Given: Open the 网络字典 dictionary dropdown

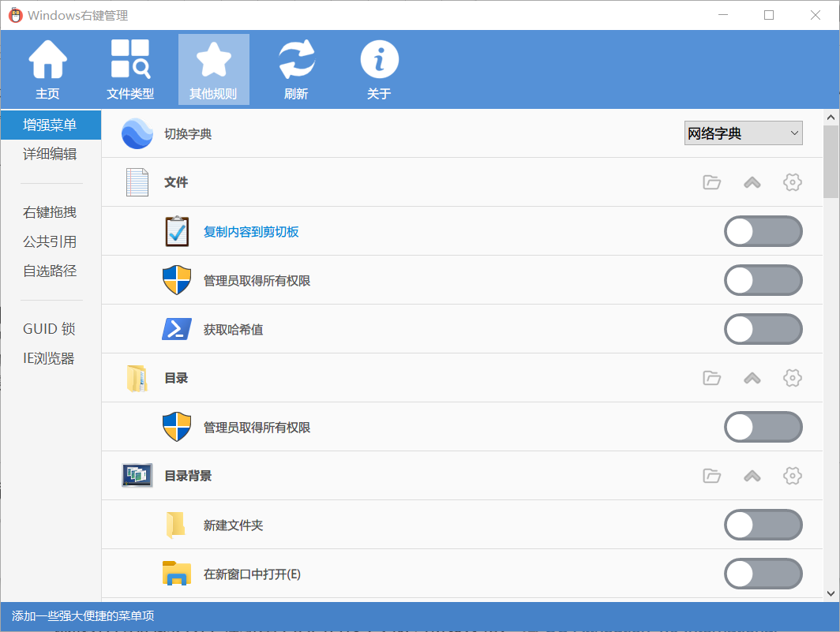Looking at the screenshot, I should 743,133.
